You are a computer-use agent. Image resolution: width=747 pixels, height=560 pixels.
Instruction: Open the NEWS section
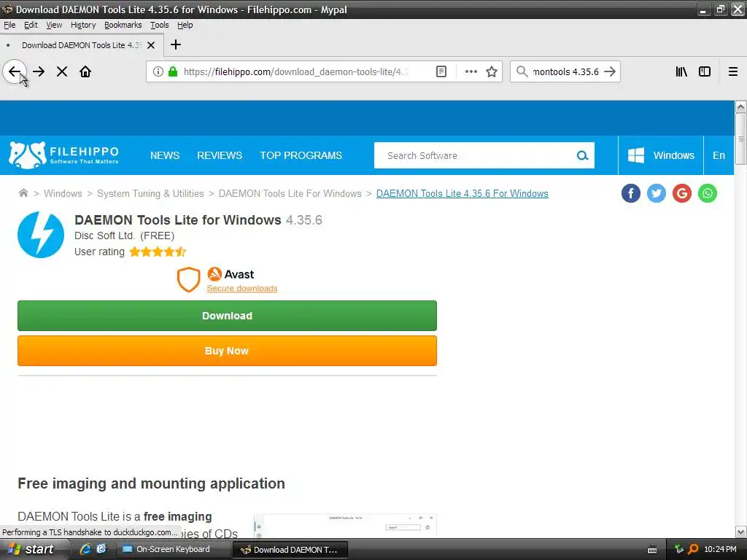(165, 155)
